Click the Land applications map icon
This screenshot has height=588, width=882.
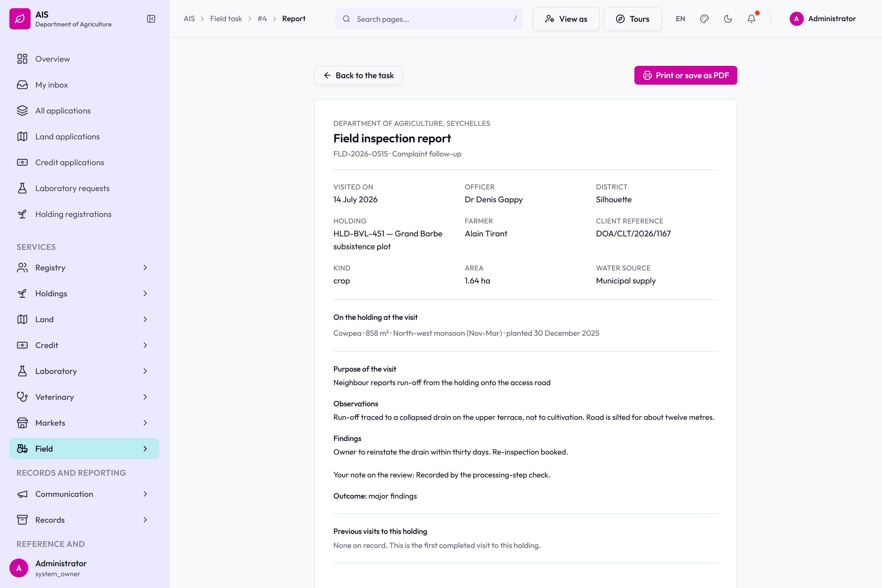click(x=23, y=136)
